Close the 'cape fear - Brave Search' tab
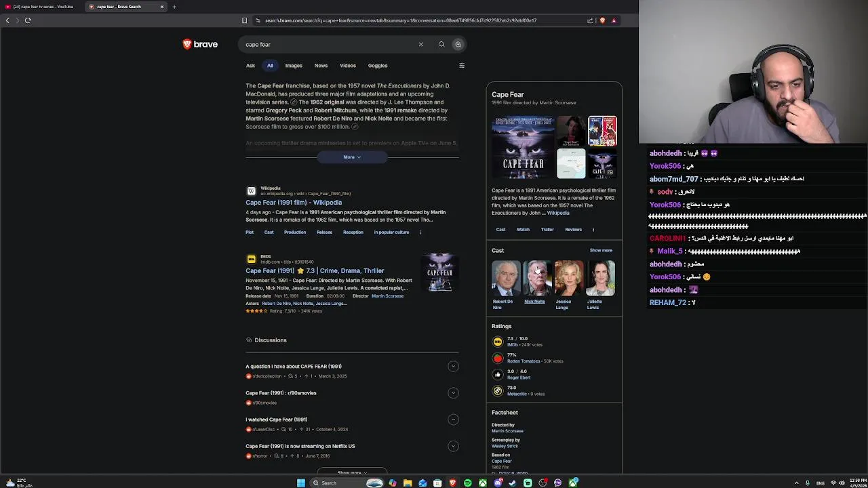 [162, 7]
